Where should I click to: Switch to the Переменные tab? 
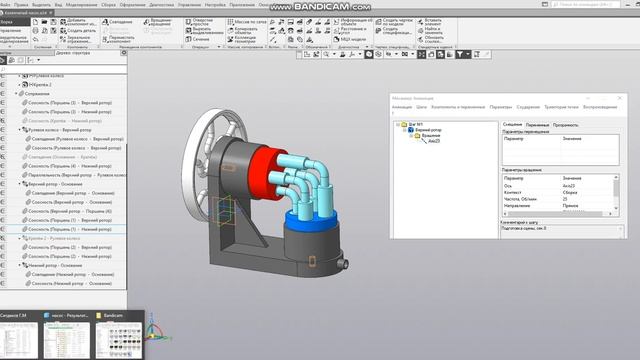[x=537, y=125]
